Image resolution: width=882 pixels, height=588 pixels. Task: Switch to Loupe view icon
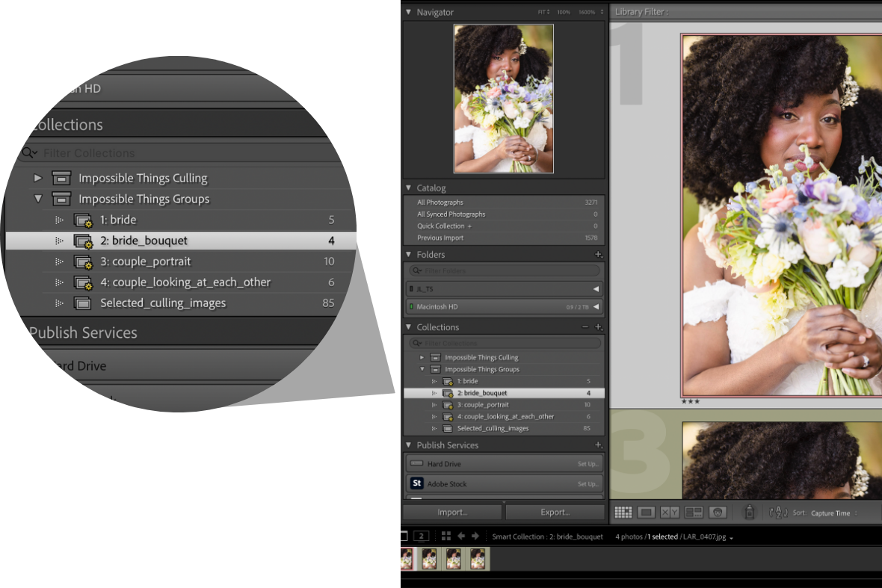pyautogui.click(x=647, y=513)
